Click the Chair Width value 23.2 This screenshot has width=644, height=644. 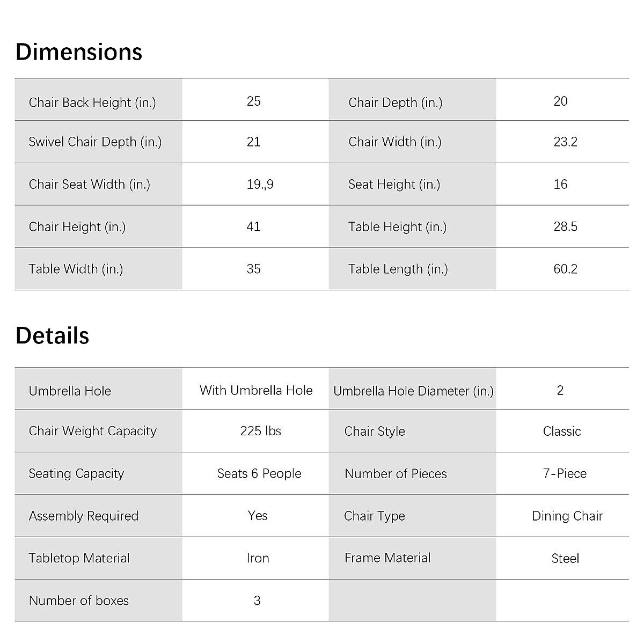tap(565, 142)
